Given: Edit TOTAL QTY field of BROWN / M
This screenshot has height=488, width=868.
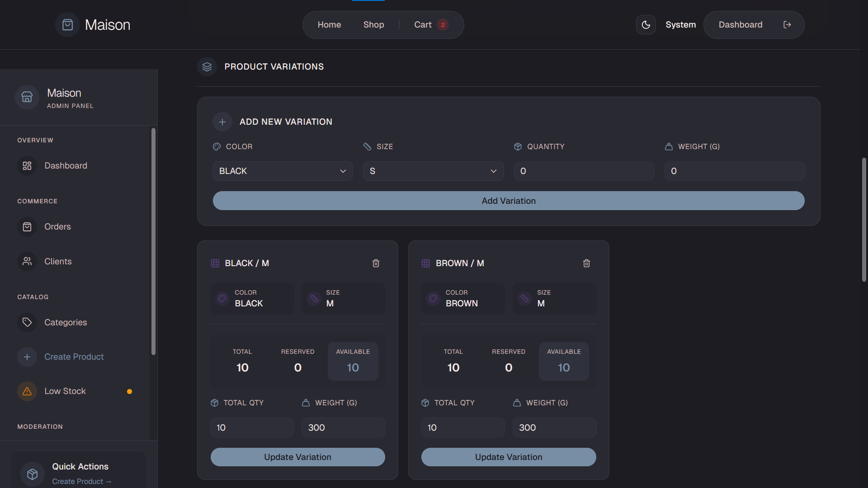Looking at the screenshot, I should (463, 427).
